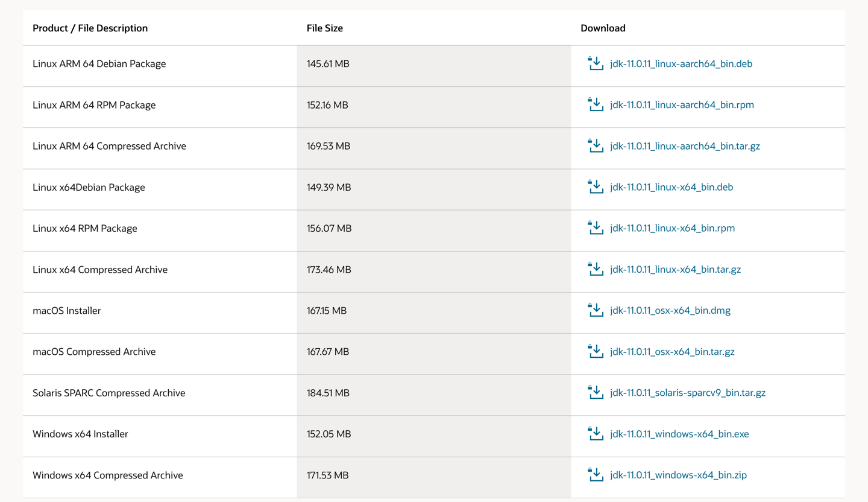The height and width of the screenshot is (502, 868).
Task: Click download icon beside jdk-11.0.11_windows-x64_bin.zip
Action: (x=596, y=474)
